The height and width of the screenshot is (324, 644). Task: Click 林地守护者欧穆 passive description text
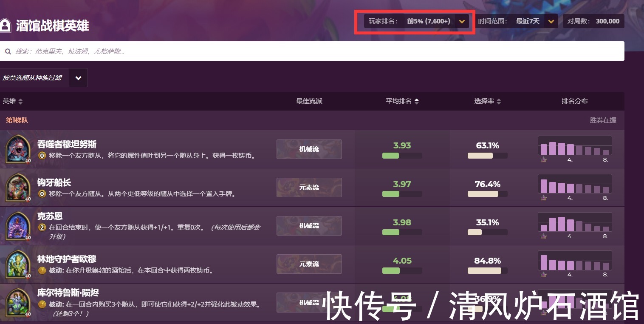point(131,270)
